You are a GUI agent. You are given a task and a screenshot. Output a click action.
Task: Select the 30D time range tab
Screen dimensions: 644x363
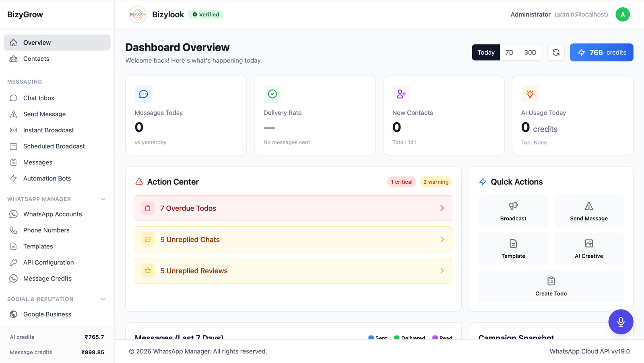point(530,52)
